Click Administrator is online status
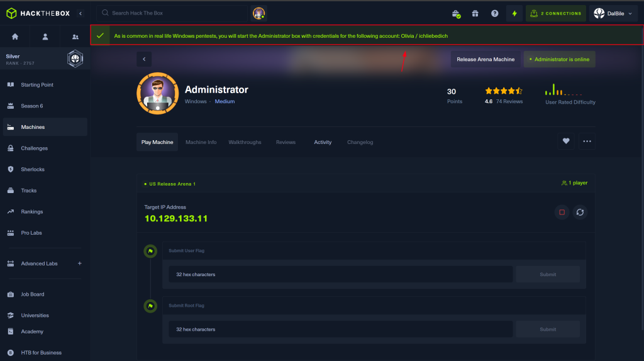 (559, 59)
